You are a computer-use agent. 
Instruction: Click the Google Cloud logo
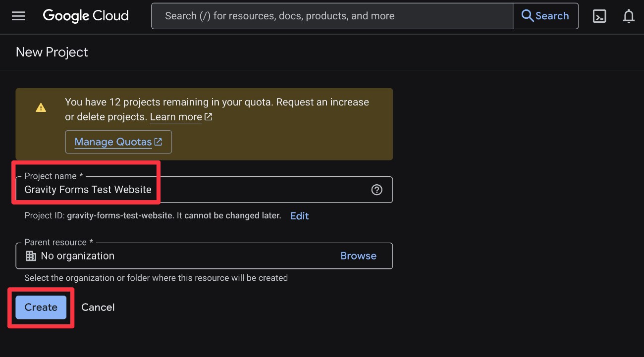[x=85, y=15]
